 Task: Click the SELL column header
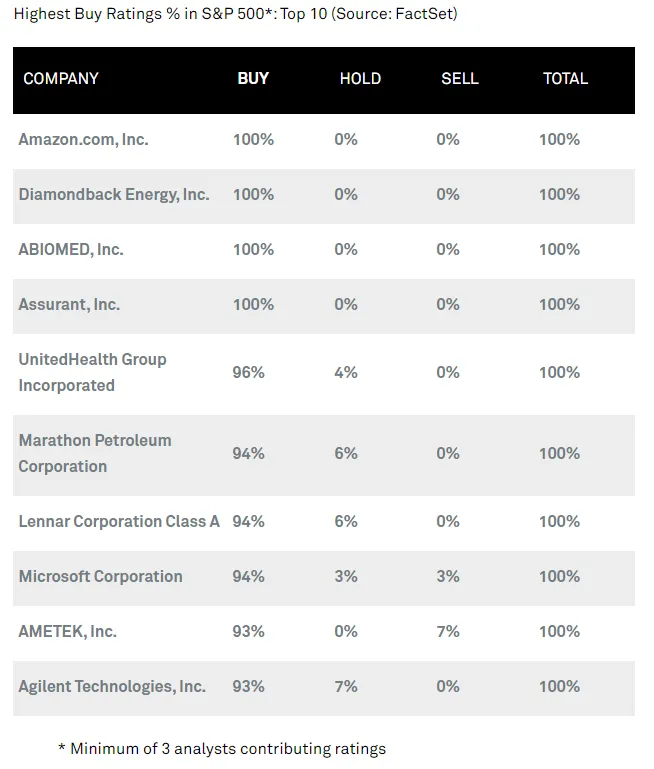[460, 78]
